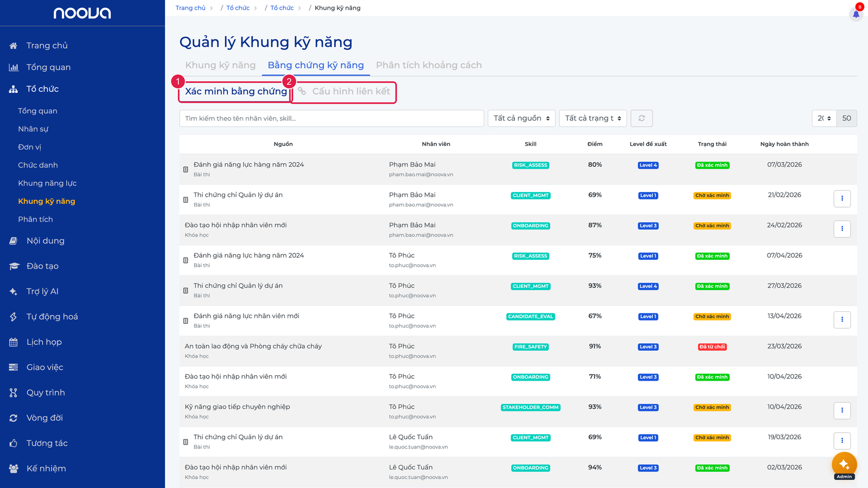Image resolution: width=868 pixels, height=488 pixels.
Task: Click the NOOVA logo
Action: click(82, 13)
